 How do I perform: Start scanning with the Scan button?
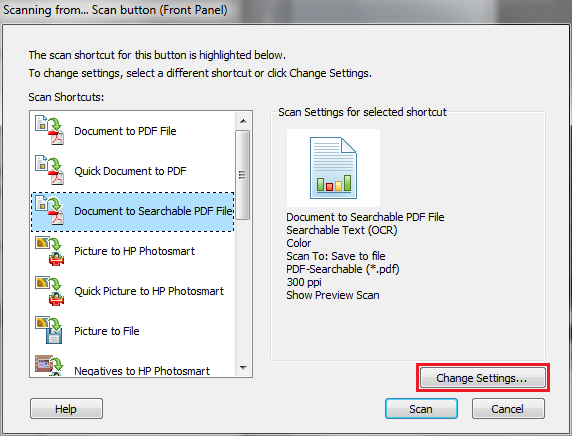coord(421,409)
